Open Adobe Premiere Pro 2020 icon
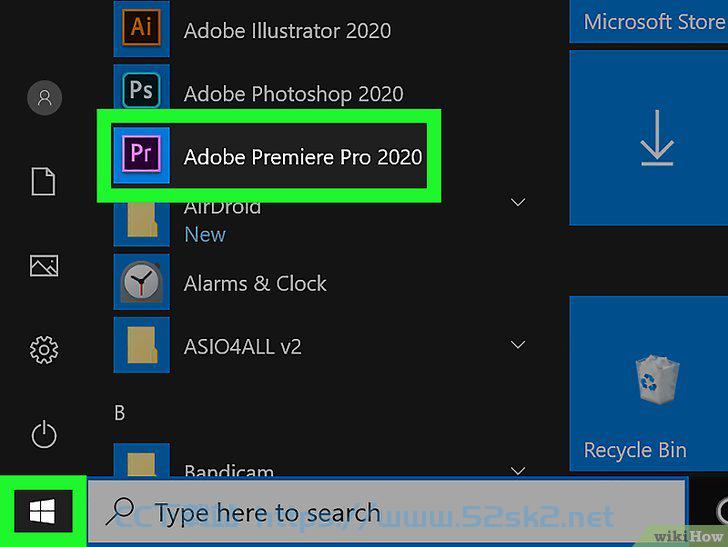Image resolution: width=728 pixels, height=547 pixels. [x=142, y=154]
